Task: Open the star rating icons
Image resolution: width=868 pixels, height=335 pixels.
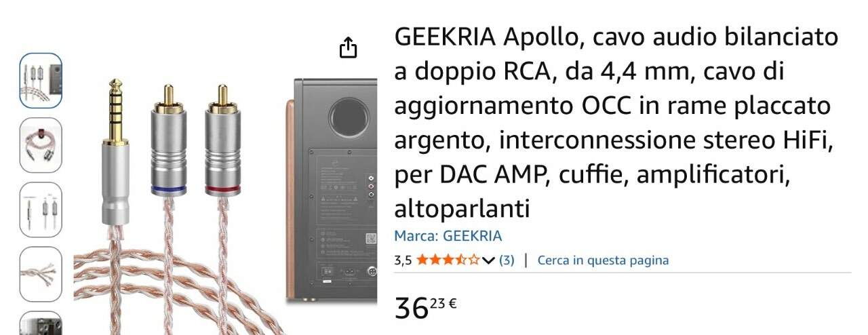Action: click(448, 260)
